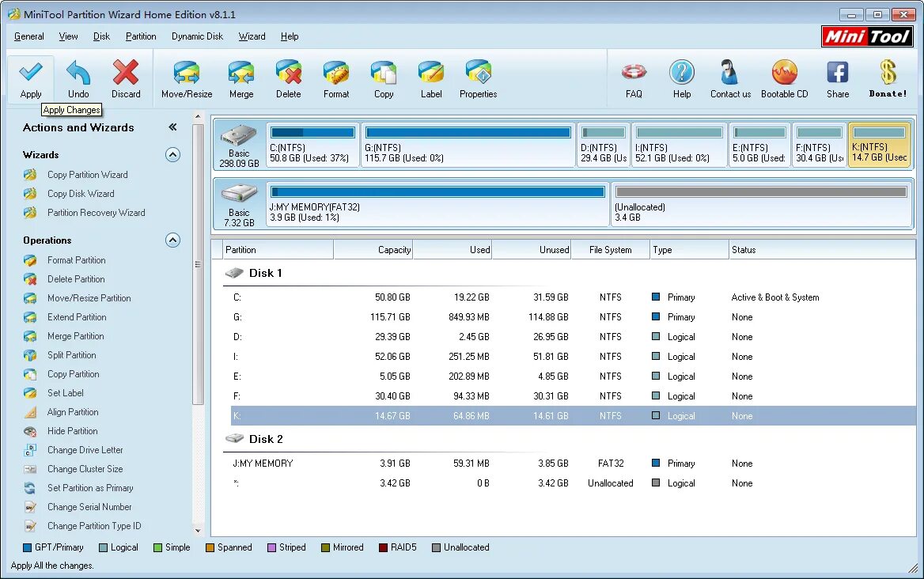
Task: Start Copy Disk Wizard
Action: point(81,193)
